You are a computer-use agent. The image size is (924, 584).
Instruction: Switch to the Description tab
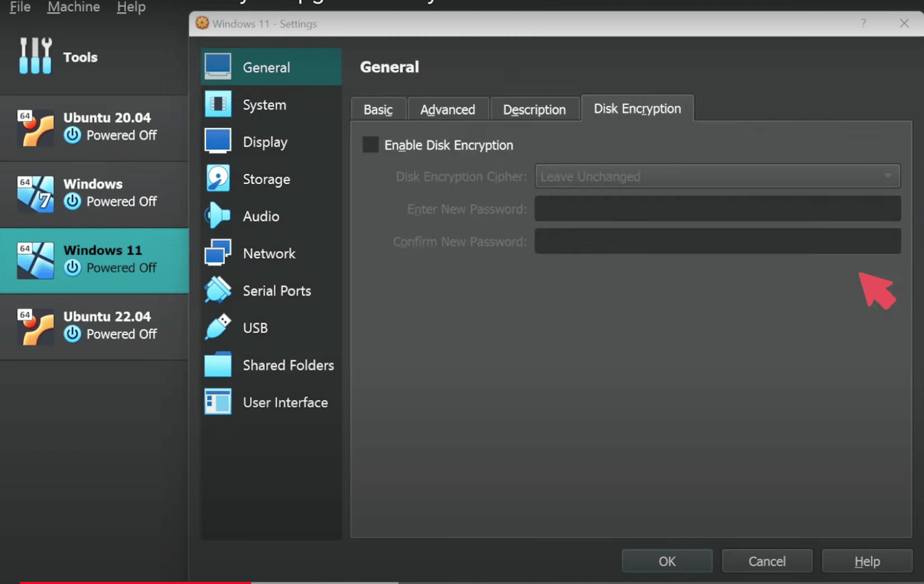point(534,109)
